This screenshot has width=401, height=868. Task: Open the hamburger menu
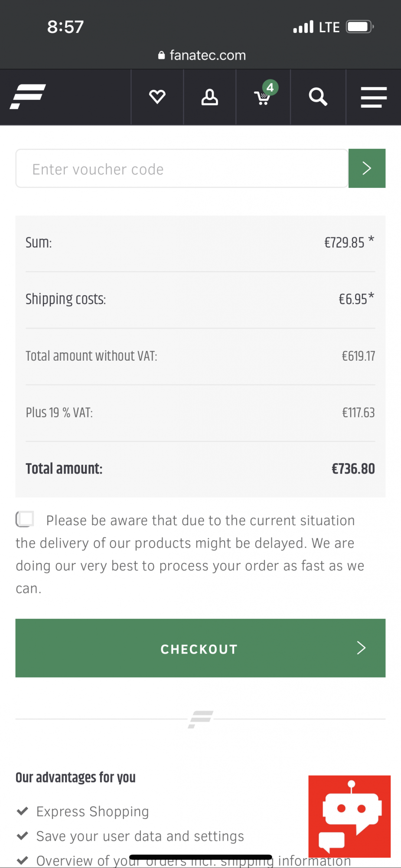click(373, 97)
